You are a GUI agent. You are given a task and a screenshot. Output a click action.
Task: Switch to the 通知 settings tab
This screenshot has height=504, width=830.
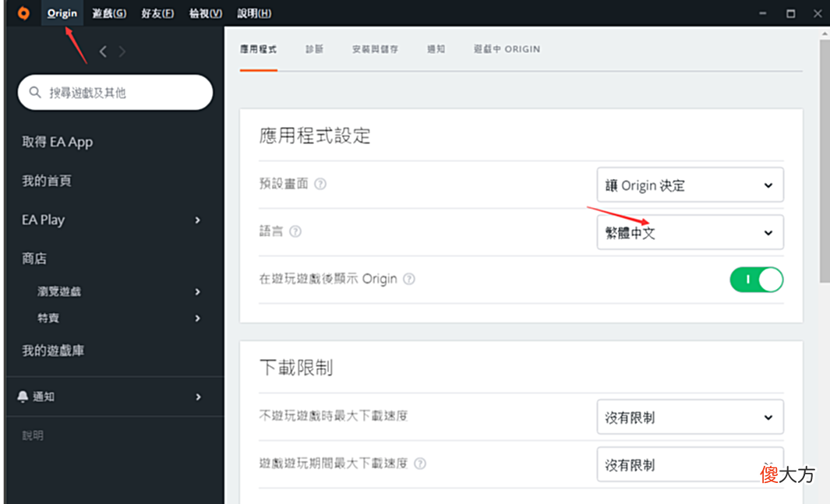(x=436, y=49)
